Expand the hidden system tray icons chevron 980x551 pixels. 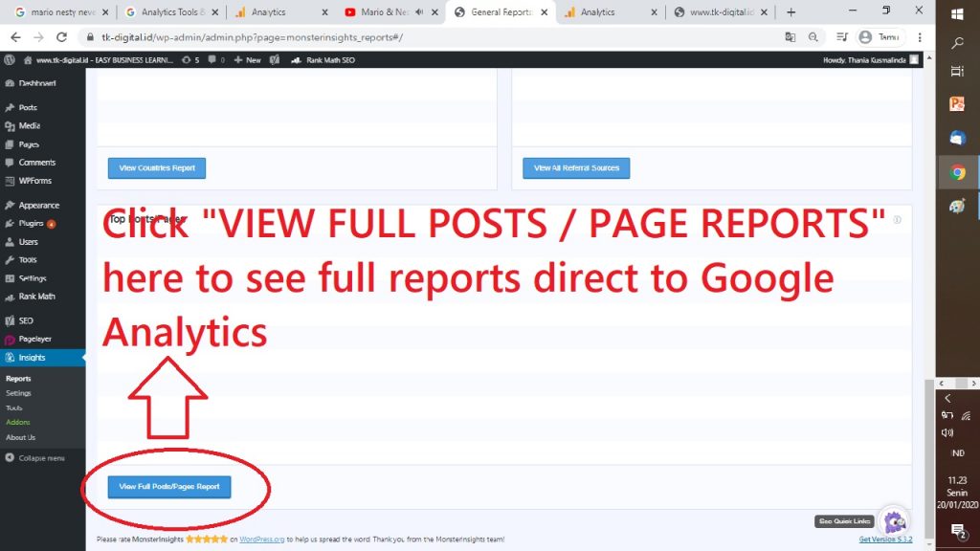pos(948,398)
